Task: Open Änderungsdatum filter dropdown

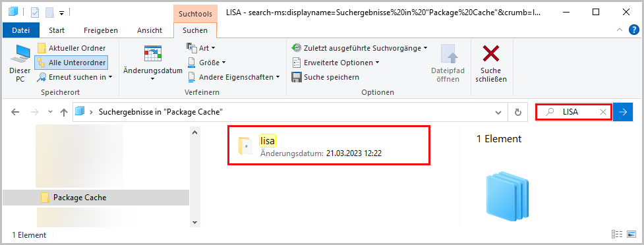Action: (x=153, y=63)
